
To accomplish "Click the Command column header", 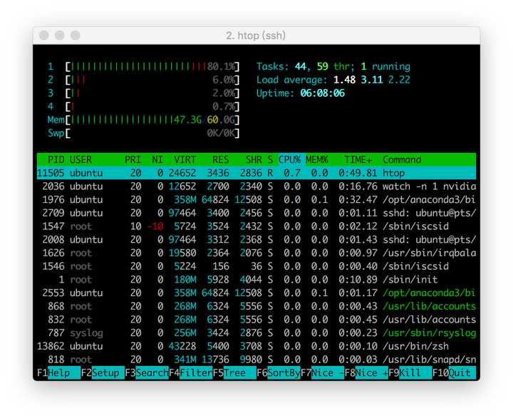I will (402, 159).
